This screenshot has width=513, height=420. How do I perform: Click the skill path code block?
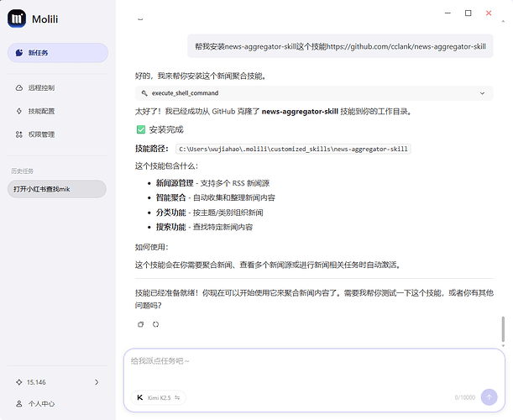(293, 149)
